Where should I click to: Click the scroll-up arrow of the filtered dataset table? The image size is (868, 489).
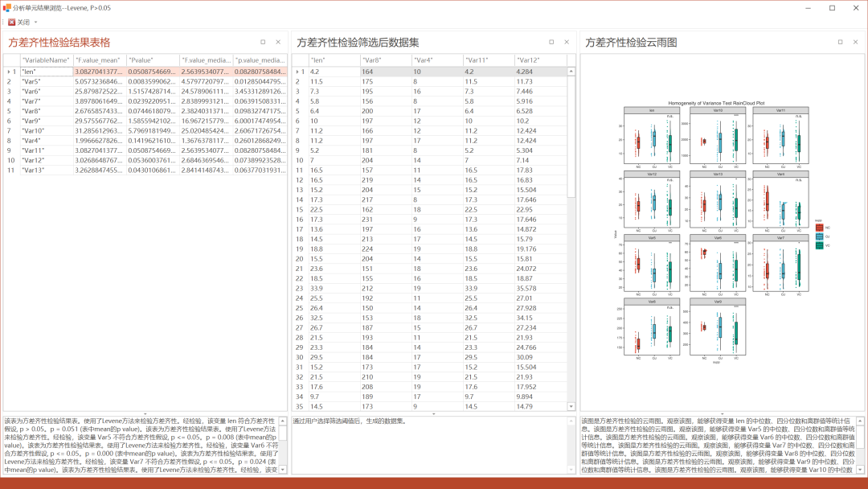(x=571, y=72)
